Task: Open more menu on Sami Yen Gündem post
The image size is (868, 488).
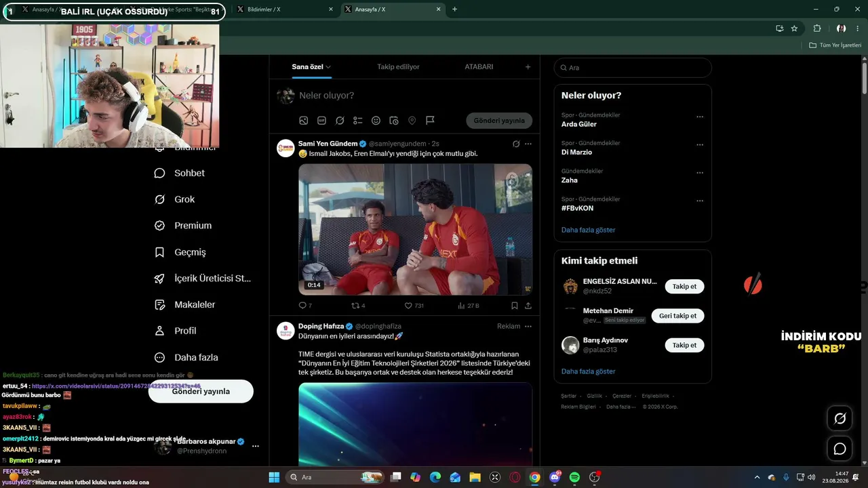Action: (528, 144)
